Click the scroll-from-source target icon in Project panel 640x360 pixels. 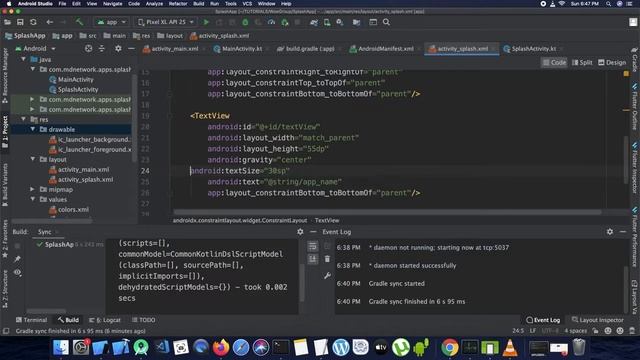88,49
